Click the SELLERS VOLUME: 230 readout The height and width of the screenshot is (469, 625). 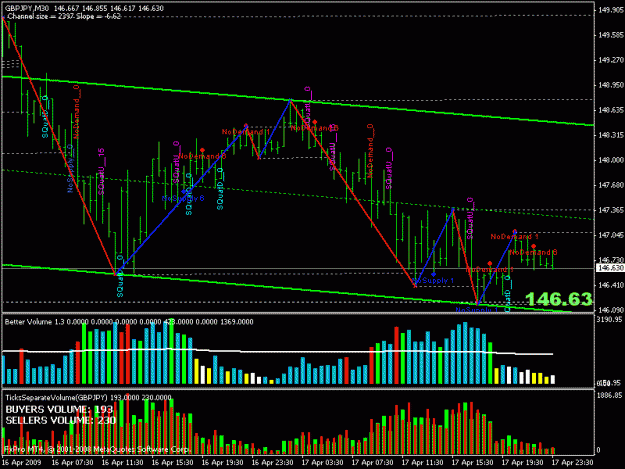[x=61, y=420]
